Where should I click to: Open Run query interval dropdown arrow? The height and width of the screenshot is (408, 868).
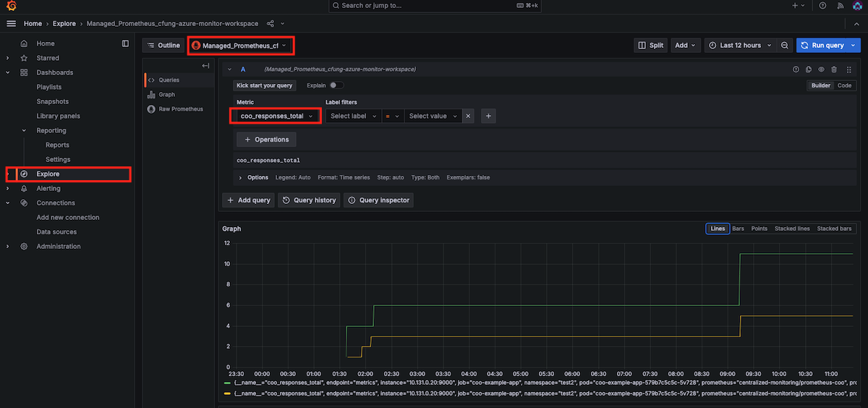pos(854,46)
